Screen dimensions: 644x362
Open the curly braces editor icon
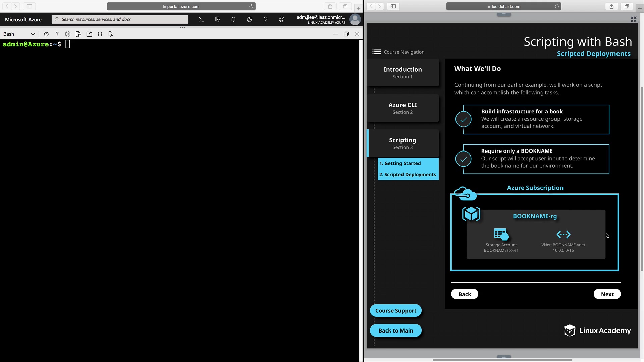tap(100, 34)
